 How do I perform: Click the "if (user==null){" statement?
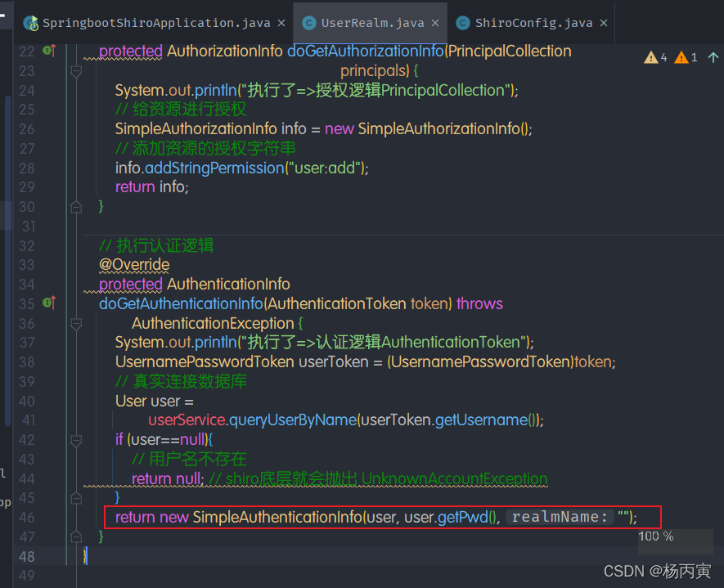point(164,440)
